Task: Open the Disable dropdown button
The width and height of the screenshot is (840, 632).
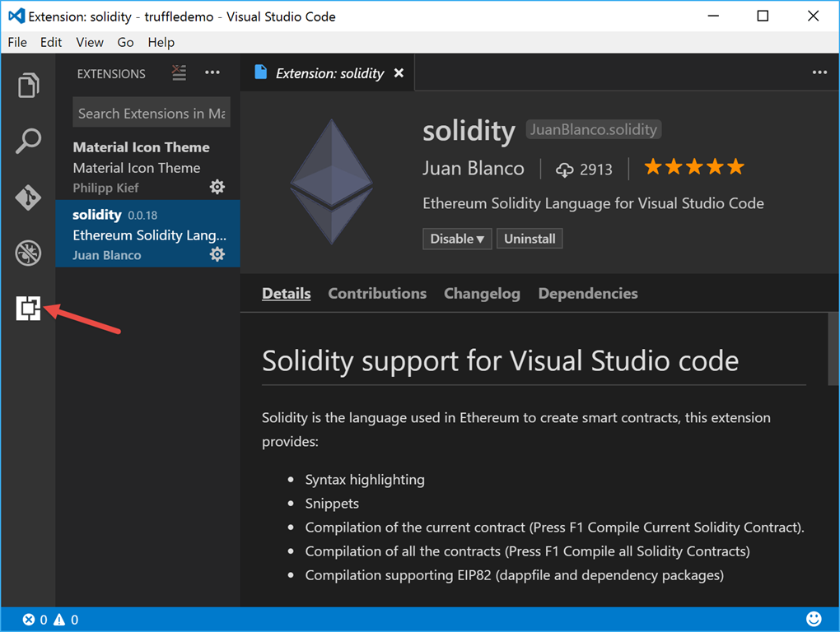Action: click(457, 239)
